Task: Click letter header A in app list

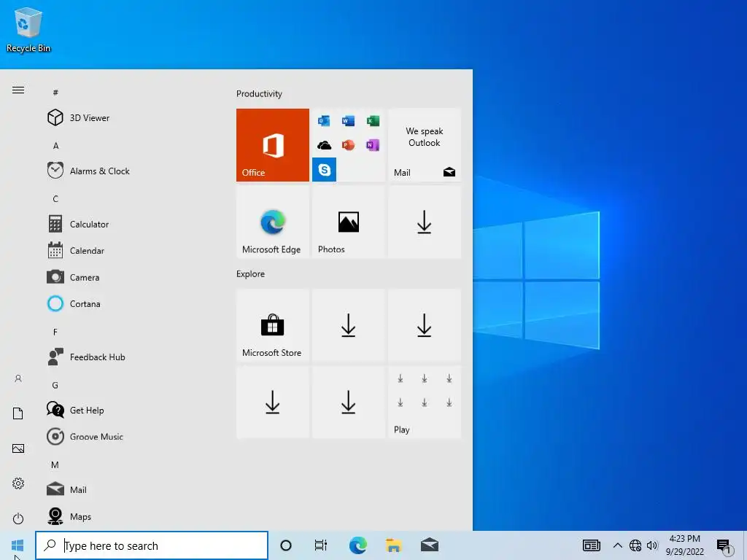Action: coord(55,146)
